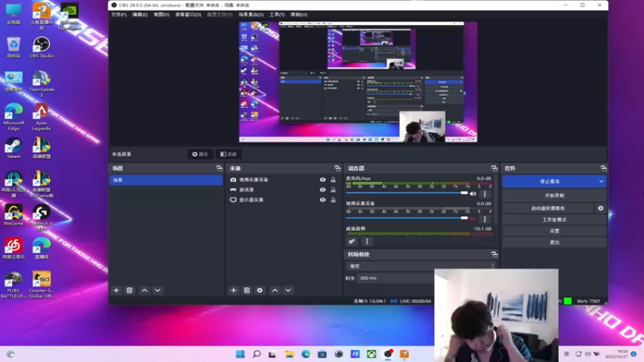Open Microsoft Edge desktop shortcut
The width and height of the screenshot is (644, 362).
14,117
